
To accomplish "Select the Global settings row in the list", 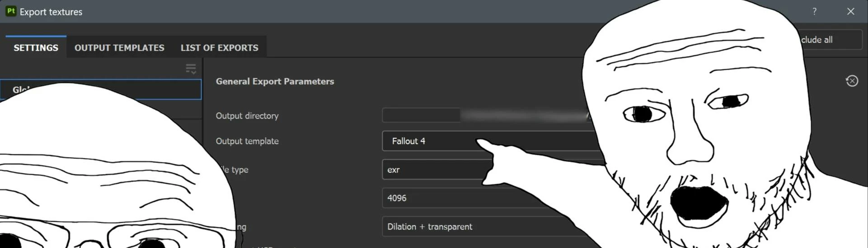I will pyautogui.click(x=101, y=89).
